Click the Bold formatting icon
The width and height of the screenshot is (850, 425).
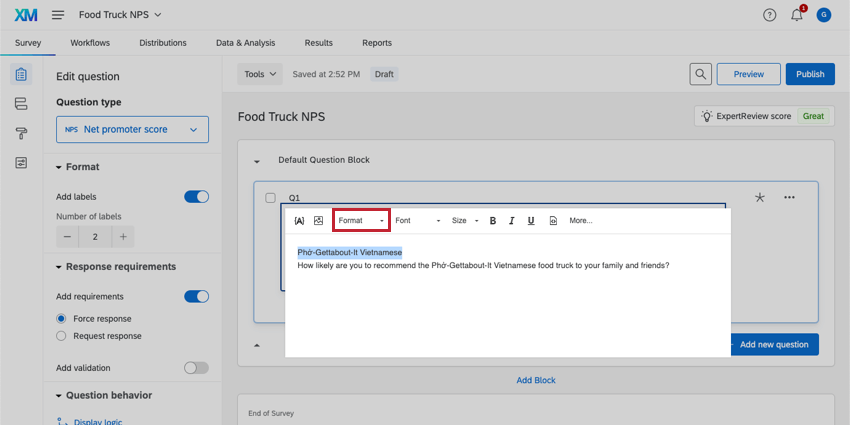[493, 220]
